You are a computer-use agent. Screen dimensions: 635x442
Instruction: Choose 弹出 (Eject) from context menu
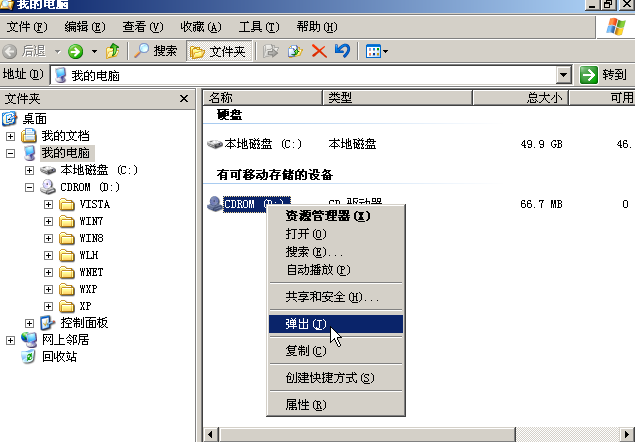[x=305, y=324]
